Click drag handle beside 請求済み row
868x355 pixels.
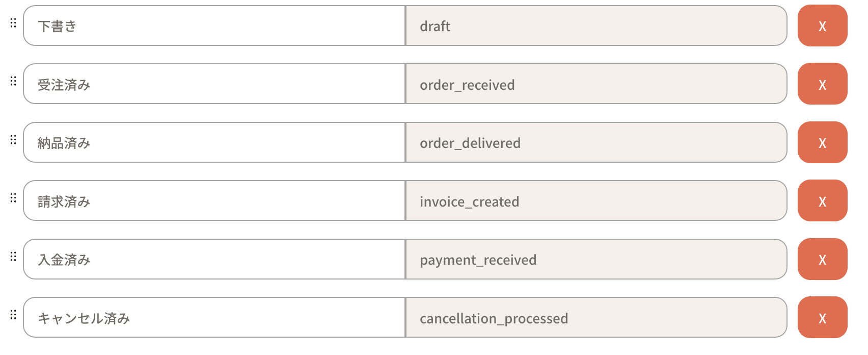(x=13, y=197)
